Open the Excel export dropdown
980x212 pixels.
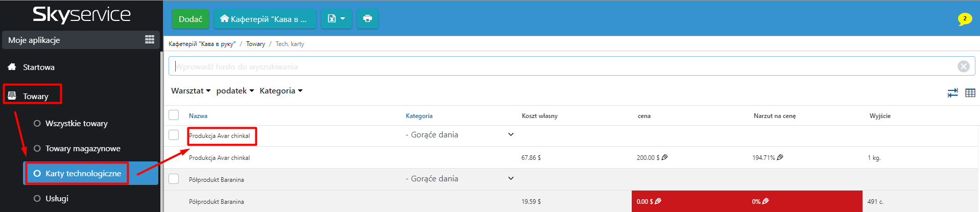click(x=336, y=19)
